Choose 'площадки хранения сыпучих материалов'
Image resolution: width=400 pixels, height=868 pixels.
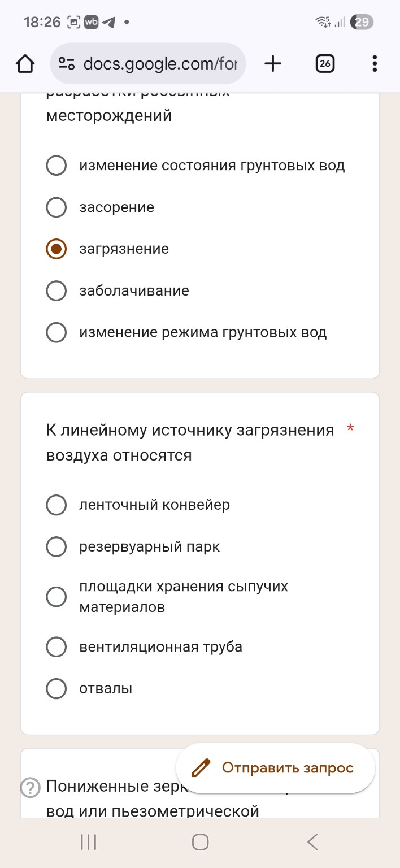56,596
